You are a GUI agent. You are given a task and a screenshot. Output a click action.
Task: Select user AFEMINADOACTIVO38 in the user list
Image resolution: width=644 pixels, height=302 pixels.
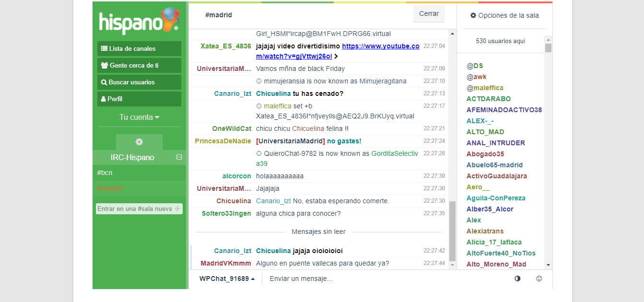pos(504,110)
